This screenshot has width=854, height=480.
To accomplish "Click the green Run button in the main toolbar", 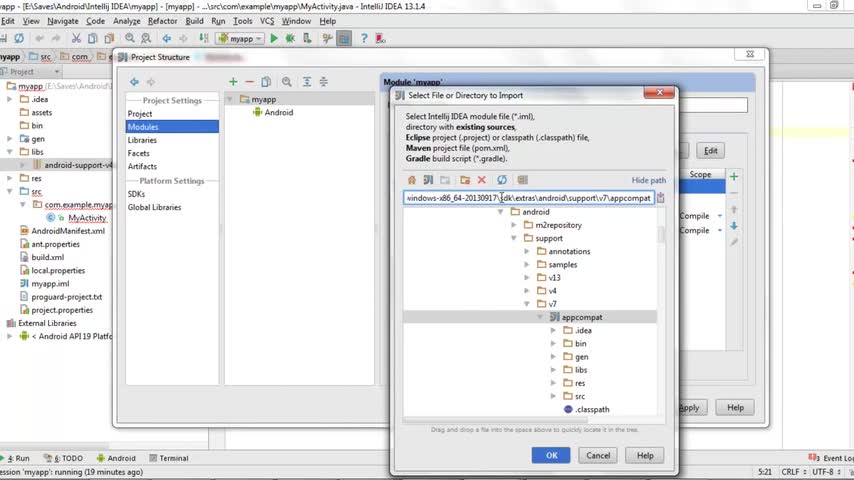I will point(274,38).
